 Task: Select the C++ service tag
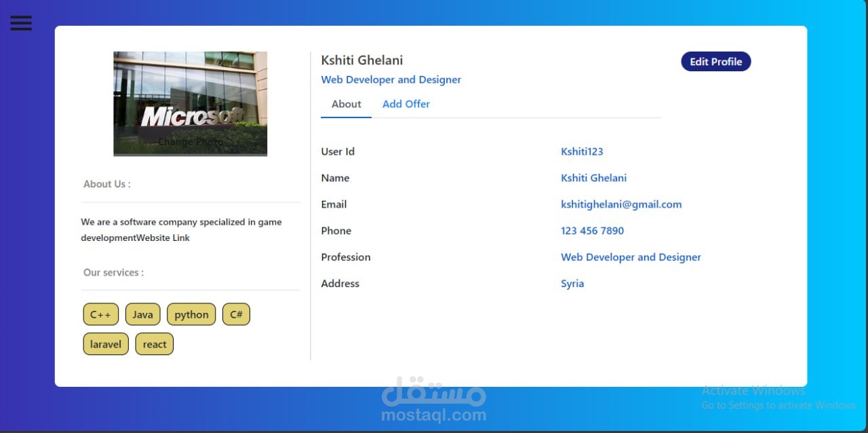(x=100, y=314)
